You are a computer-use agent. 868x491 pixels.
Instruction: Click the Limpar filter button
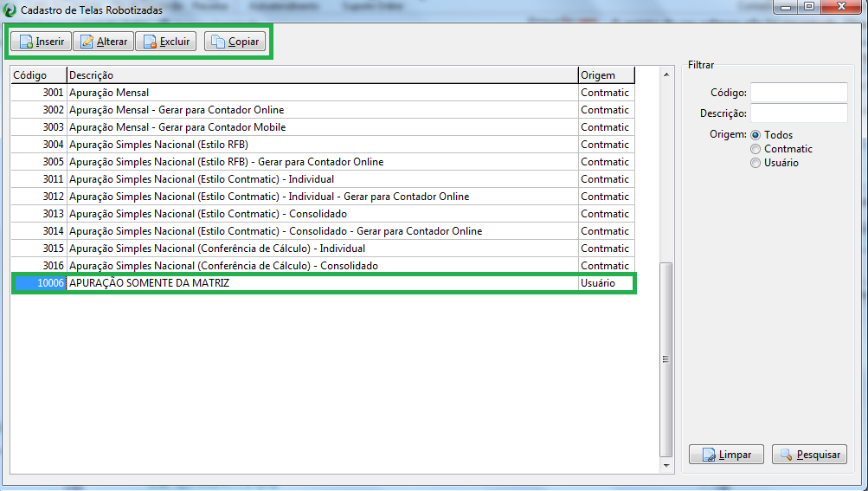726,455
